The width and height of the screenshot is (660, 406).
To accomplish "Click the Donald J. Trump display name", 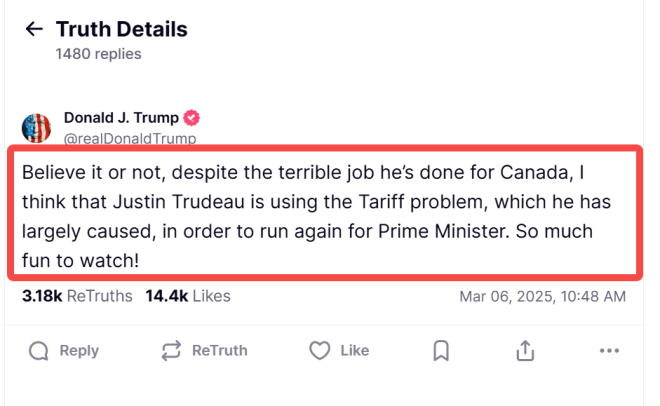I will [121, 118].
